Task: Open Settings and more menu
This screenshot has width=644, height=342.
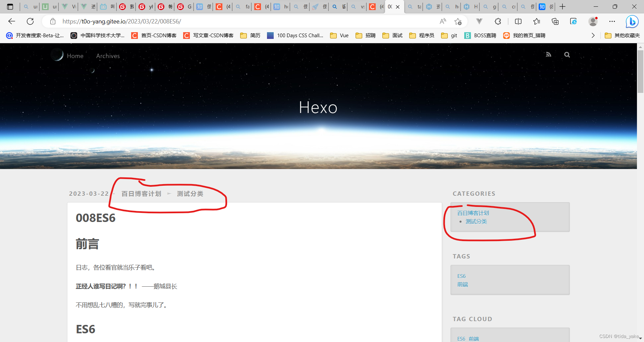Action: [612, 21]
